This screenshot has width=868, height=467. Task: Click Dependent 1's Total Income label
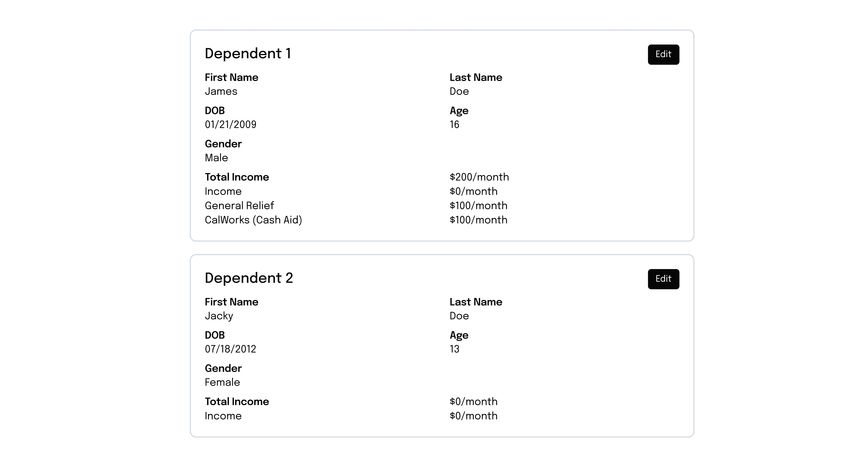tap(237, 177)
